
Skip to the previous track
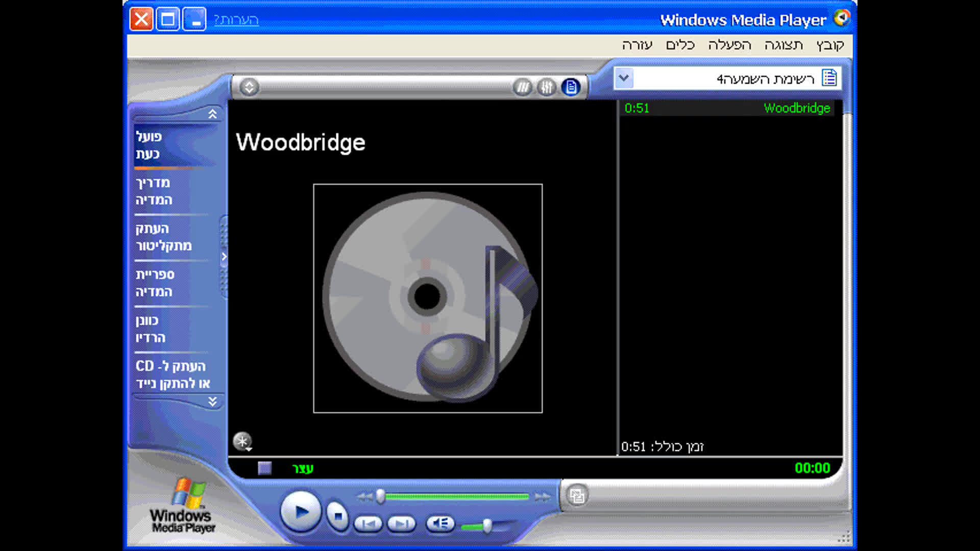[368, 524]
